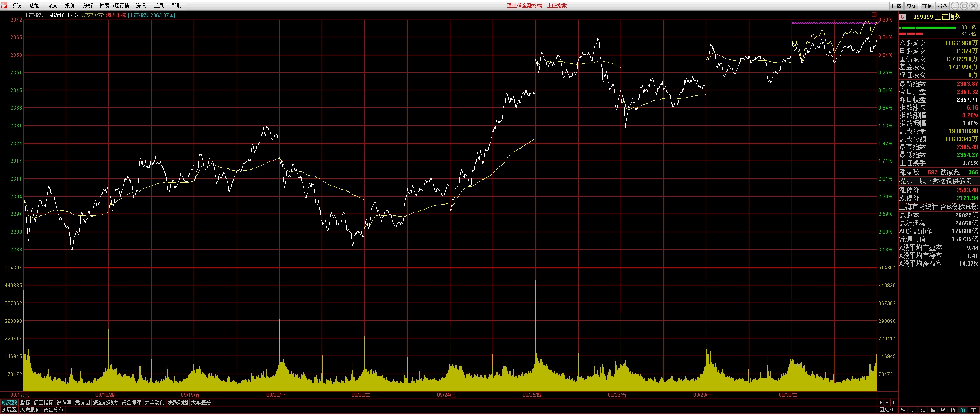Image resolution: width=980 pixels, height=415 pixels.
Task: Open the 功能 menu
Action: point(34,6)
